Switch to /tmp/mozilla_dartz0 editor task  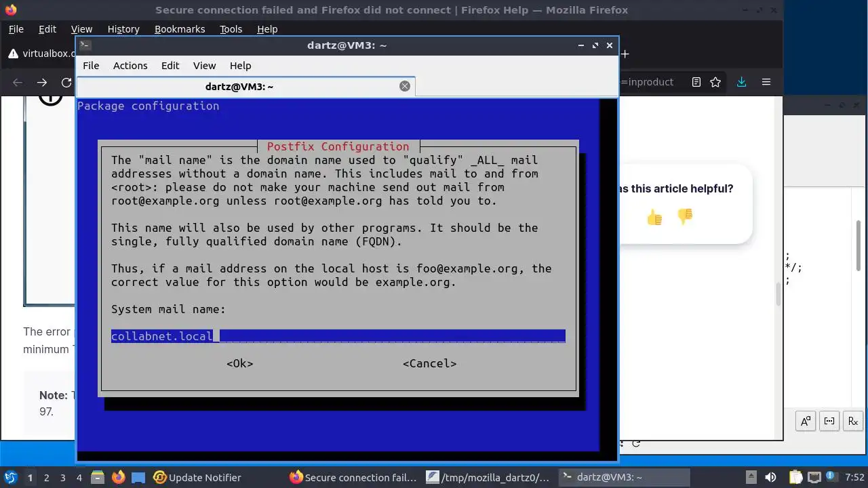(x=488, y=477)
